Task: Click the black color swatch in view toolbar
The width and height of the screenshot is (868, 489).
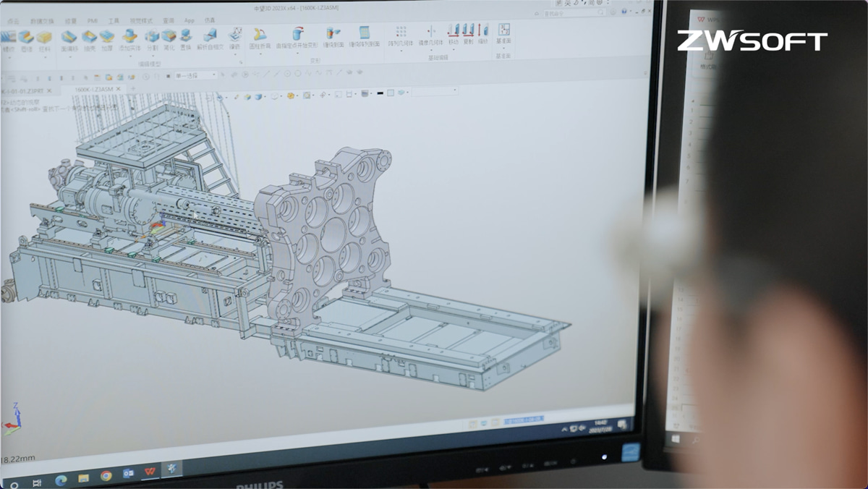Action: [x=380, y=92]
